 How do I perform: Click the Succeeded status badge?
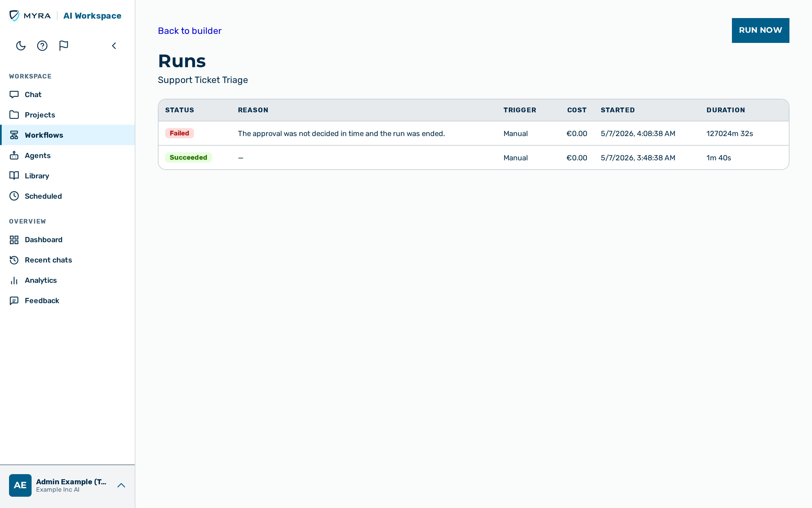coord(188,157)
